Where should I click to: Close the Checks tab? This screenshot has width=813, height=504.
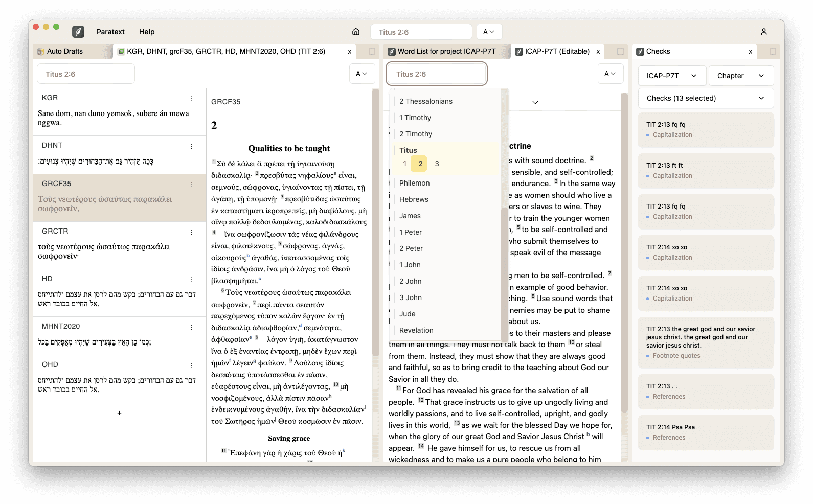point(751,52)
